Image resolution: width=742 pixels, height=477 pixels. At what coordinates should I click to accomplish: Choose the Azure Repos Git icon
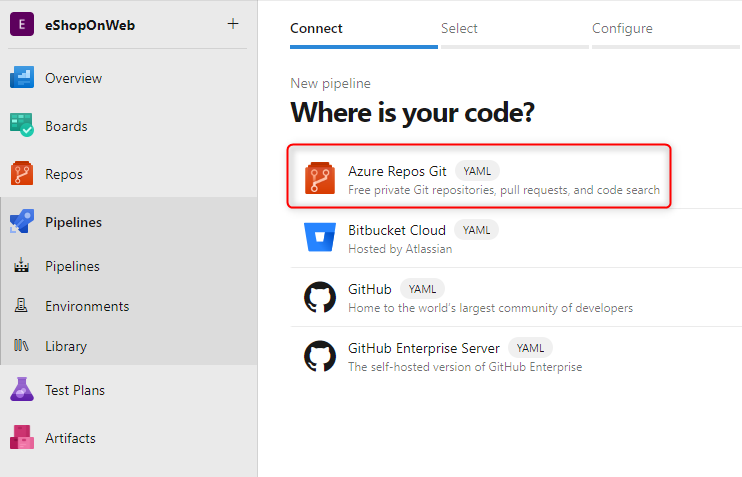pos(320,179)
